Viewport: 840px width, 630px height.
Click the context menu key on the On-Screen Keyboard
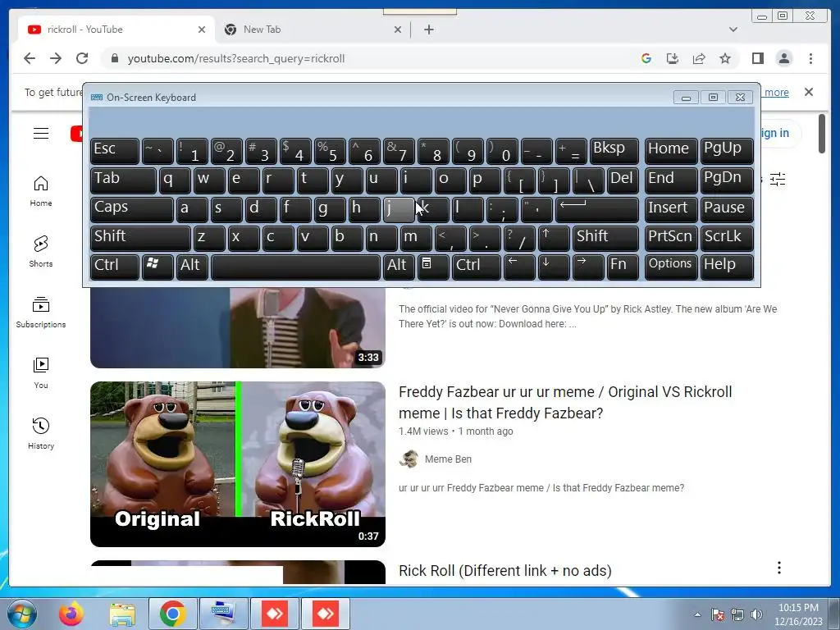[x=433, y=267]
